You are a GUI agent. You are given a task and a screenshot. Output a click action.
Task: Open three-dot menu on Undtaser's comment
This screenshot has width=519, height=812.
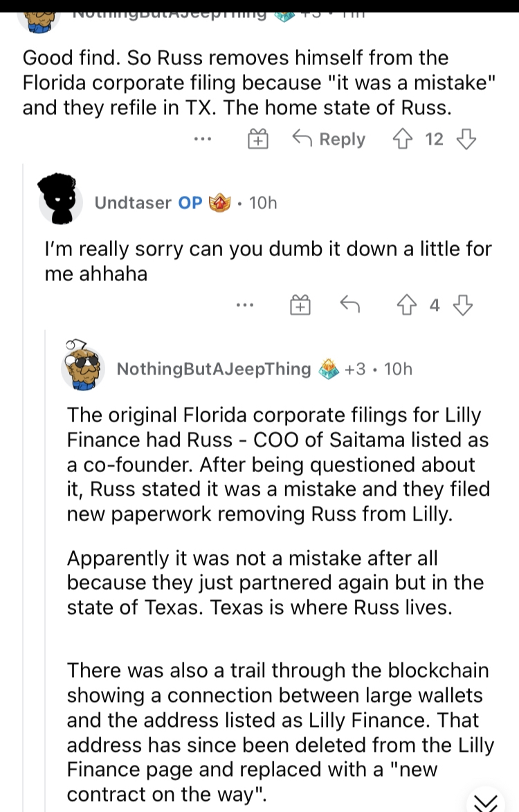coord(244,305)
